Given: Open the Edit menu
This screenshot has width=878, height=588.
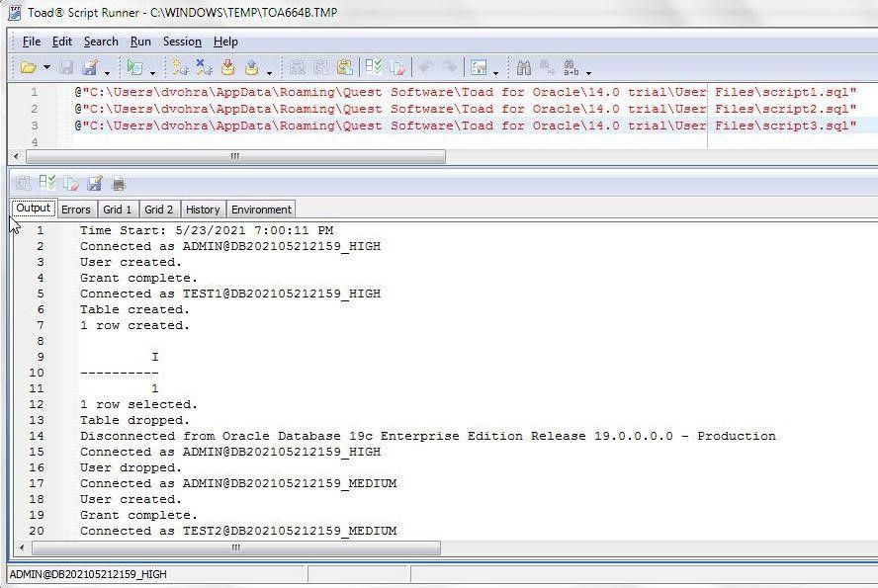Looking at the screenshot, I should pos(61,42).
